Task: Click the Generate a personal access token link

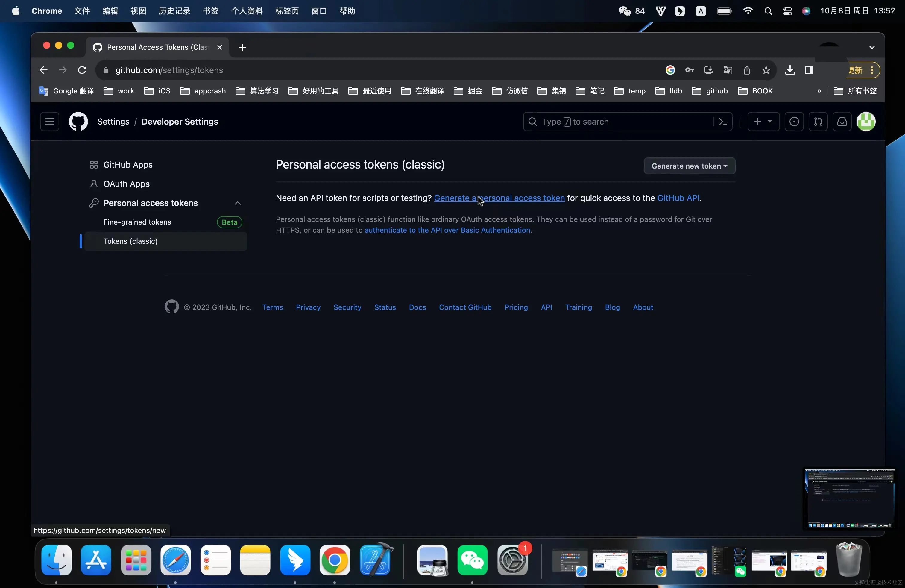Action: (x=525, y=198)
